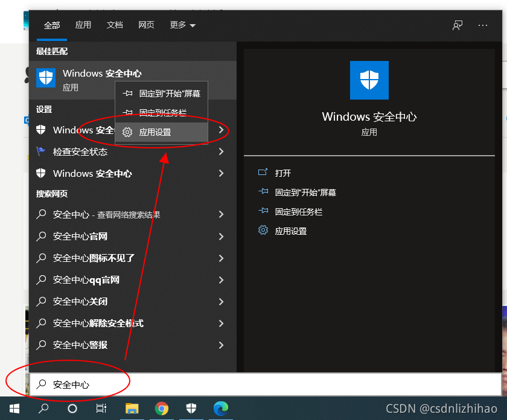Switch to the 网页 tab

point(146,25)
